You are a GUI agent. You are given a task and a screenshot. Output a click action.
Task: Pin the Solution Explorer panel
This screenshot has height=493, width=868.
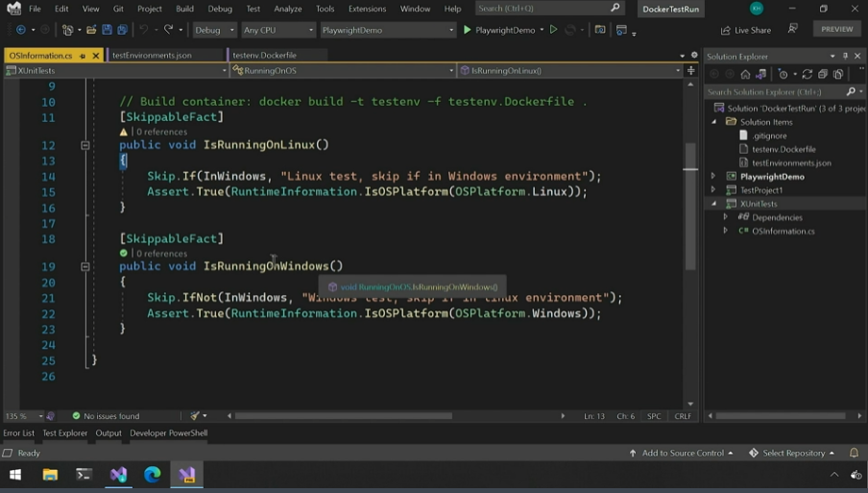tap(845, 56)
